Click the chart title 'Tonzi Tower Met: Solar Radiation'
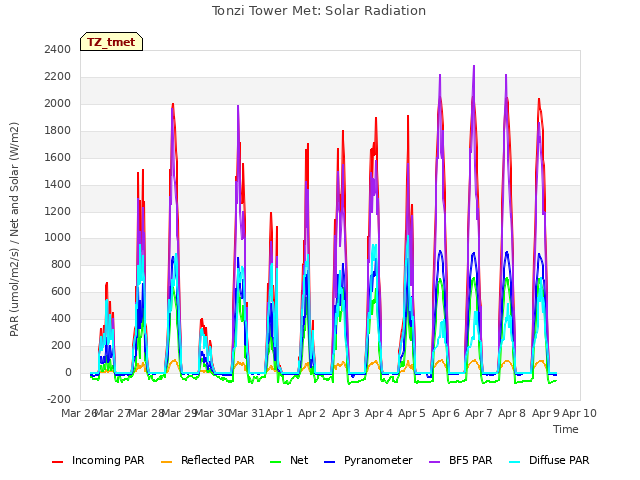 (319, 11)
